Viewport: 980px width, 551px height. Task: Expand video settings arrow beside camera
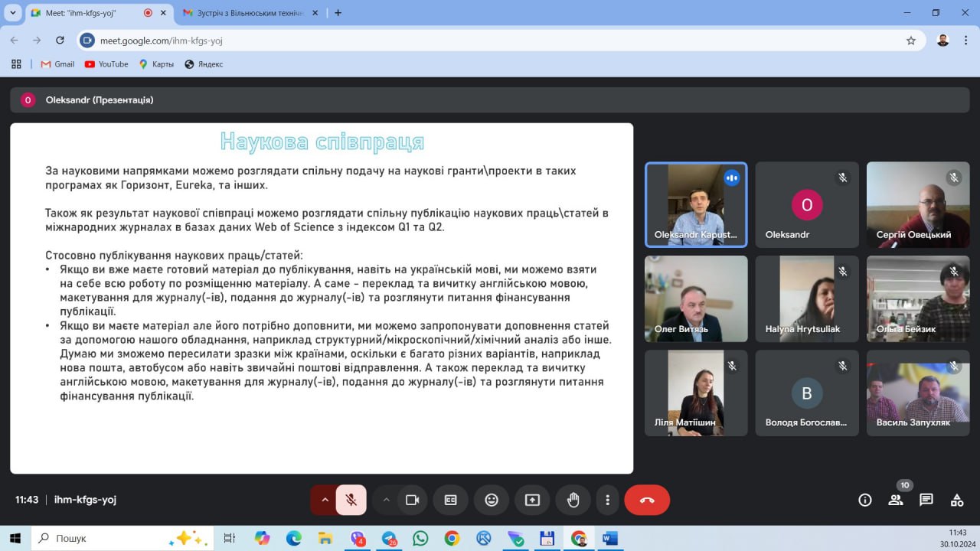386,500
